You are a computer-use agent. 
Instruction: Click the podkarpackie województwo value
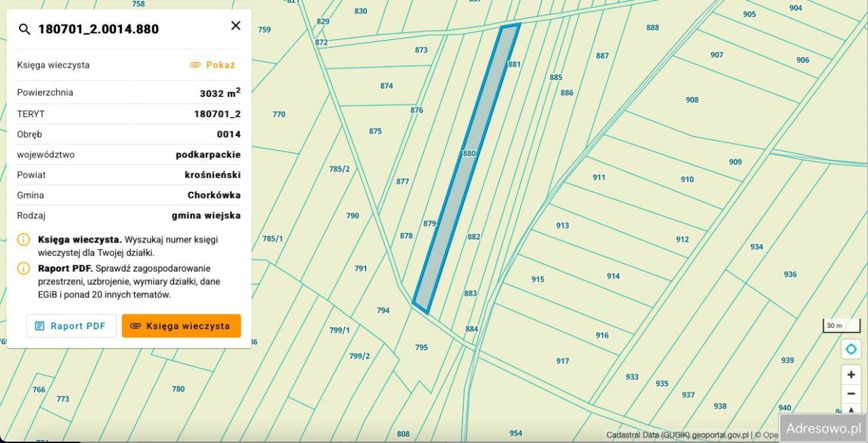pyautogui.click(x=208, y=154)
